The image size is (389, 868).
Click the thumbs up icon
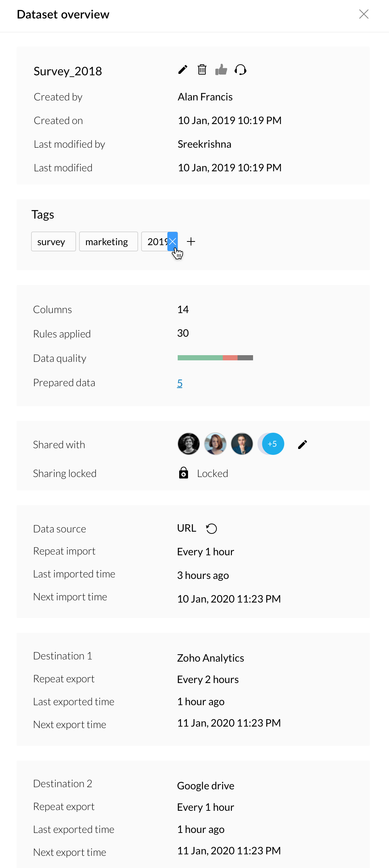coord(221,70)
